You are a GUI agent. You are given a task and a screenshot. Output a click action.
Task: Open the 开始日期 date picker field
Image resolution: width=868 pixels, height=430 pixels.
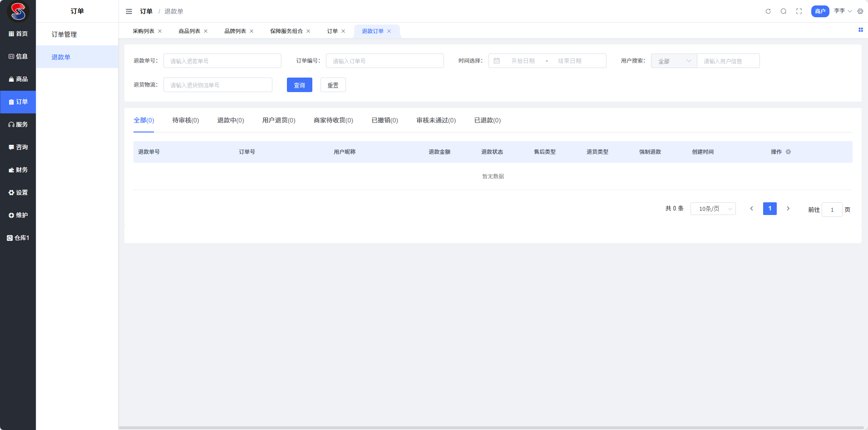523,61
